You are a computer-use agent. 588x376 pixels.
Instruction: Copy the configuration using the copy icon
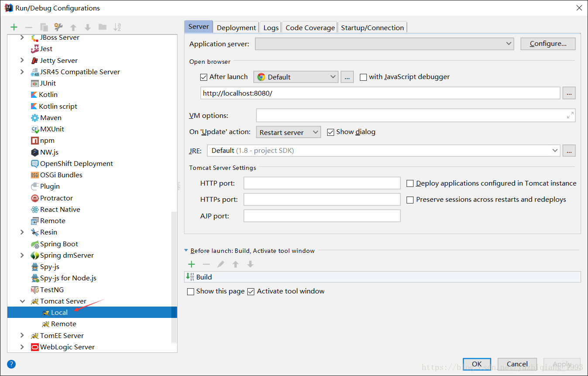click(x=44, y=27)
